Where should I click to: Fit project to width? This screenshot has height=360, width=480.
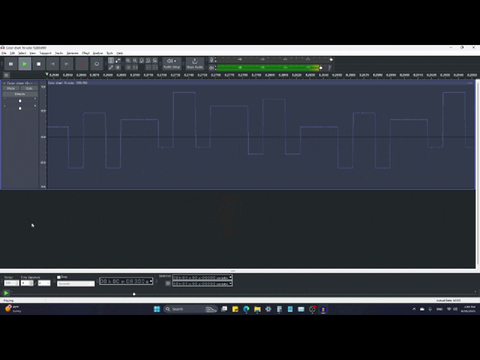click(148, 60)
